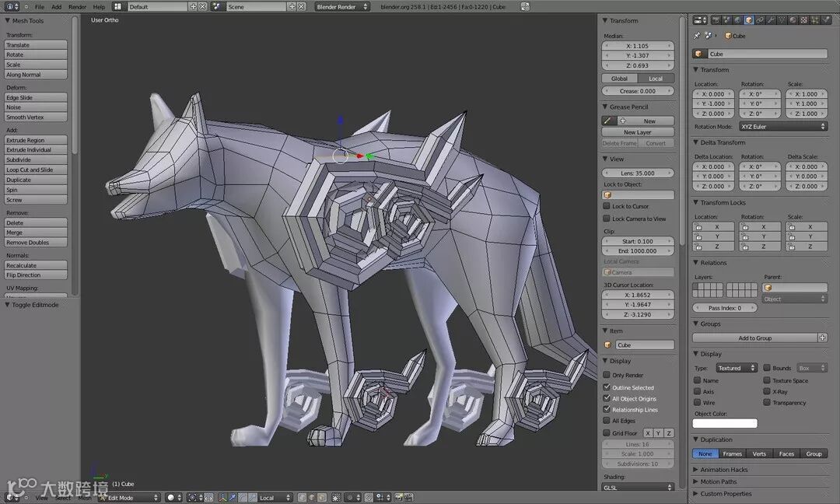The image size is (840, 504).
Task: Click the pin icon beside Cube breadcrumb
Action: click(x=696, y=36)
